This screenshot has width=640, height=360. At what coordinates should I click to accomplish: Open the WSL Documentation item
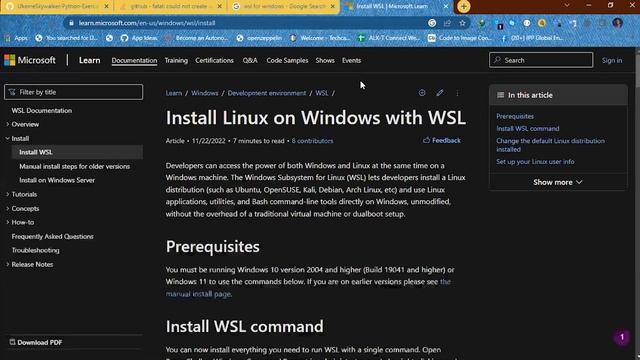tap(42, 111)
